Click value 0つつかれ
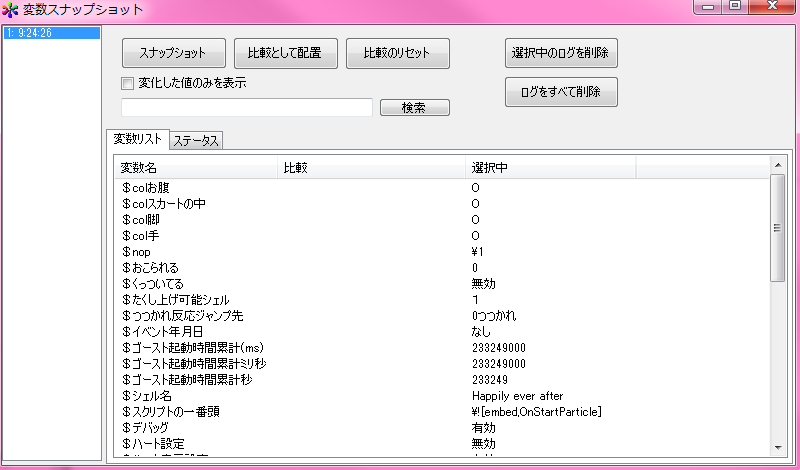The image size is (800, 470). 494,316
